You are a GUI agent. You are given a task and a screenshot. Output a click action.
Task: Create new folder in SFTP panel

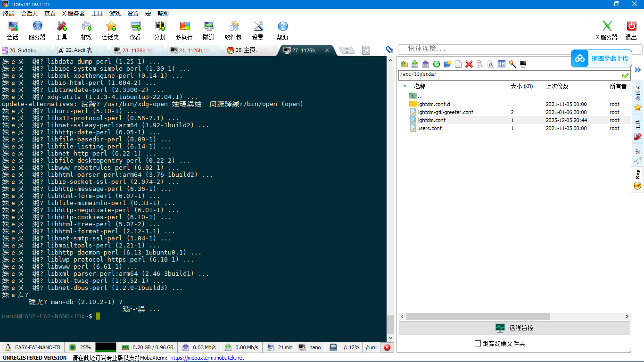click(447, 64)
